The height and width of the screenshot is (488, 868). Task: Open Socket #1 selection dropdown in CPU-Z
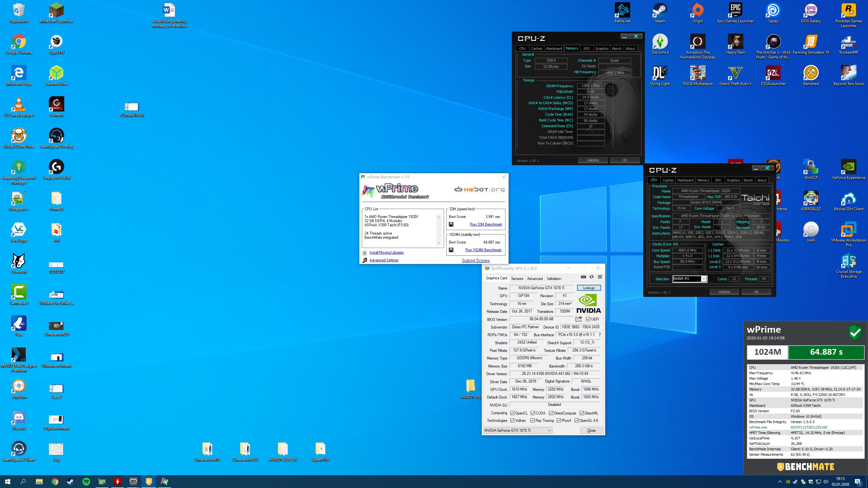click(x=689, y=279)
